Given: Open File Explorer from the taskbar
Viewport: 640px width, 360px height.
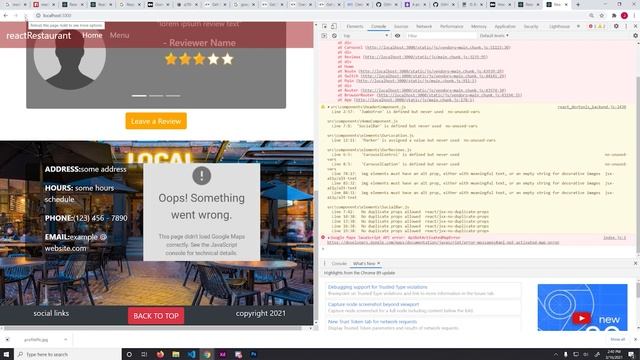Looking at the screenshot, I should [x=176, y=354].
